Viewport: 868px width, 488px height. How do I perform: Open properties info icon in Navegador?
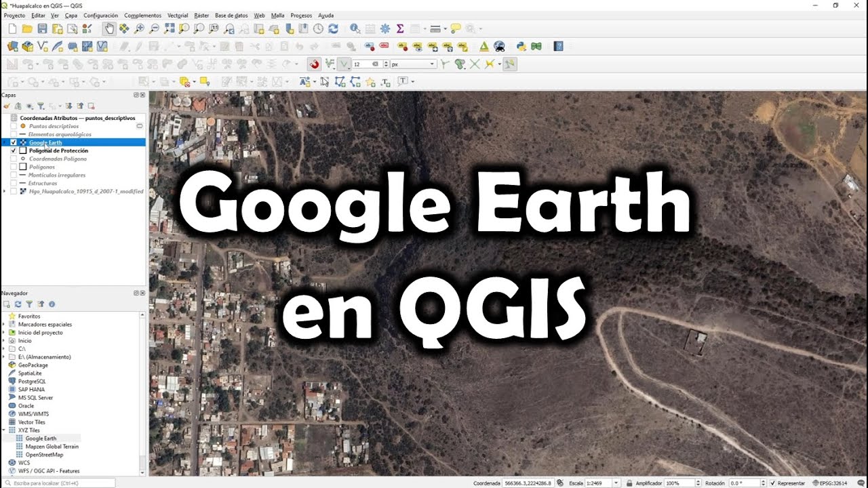[52, 304]
